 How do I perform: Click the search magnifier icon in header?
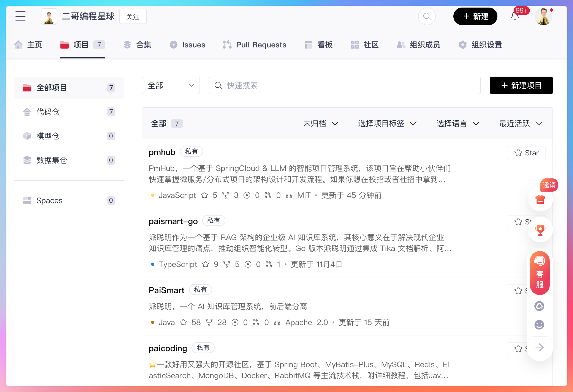click(x=427, y=17)
